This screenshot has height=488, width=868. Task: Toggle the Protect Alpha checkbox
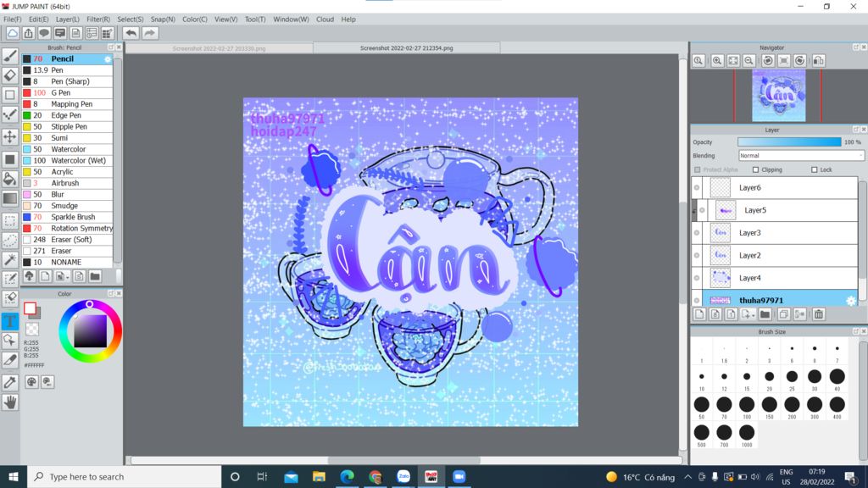[x=698, y=169]
